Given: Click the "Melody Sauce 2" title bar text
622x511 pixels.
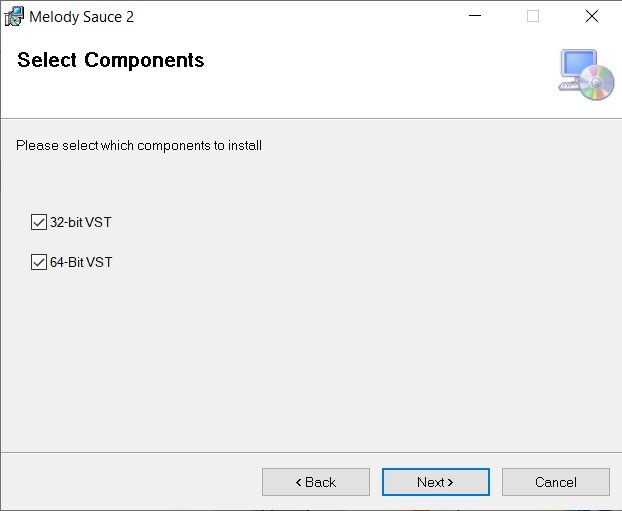Looking at the screenshot, I should coord(81,17).
